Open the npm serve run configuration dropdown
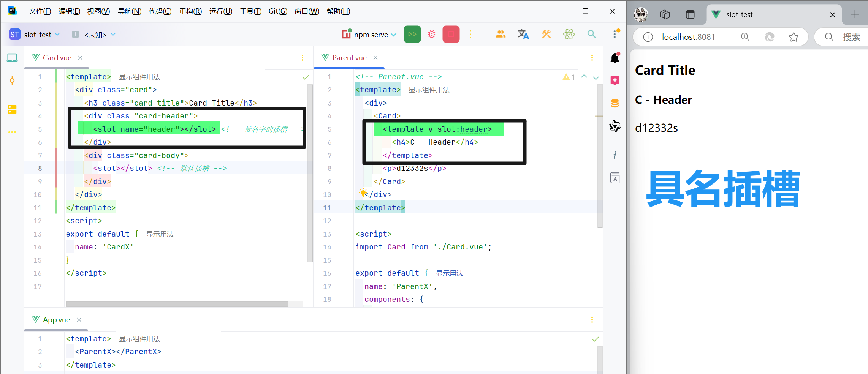Viewport: 868px width, 374px height. (x=369, y=35)
